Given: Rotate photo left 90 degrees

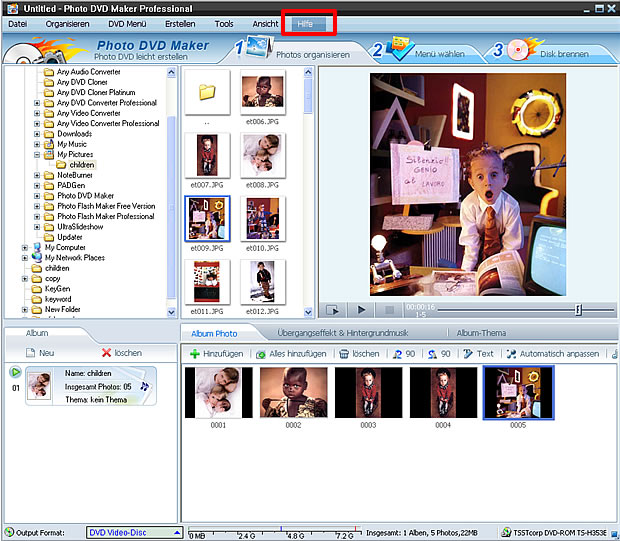Looking at the screenshot, I should 404,354.
